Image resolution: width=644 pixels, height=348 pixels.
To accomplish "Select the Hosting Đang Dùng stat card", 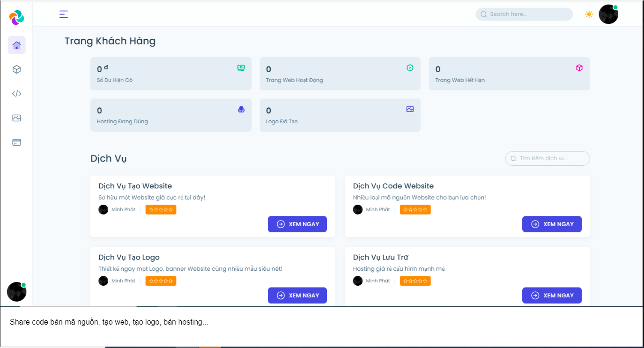I will [170, 115].
